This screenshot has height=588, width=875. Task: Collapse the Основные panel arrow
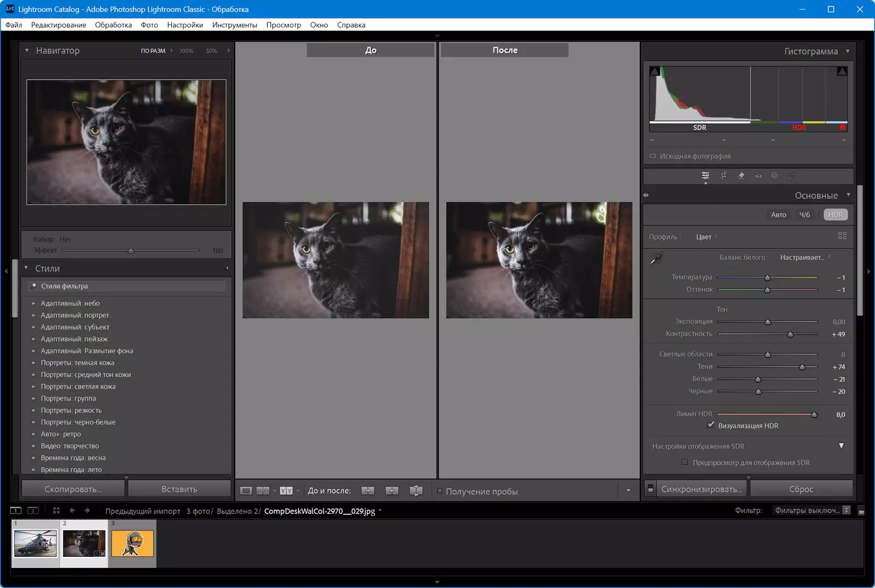coord(848,195)
